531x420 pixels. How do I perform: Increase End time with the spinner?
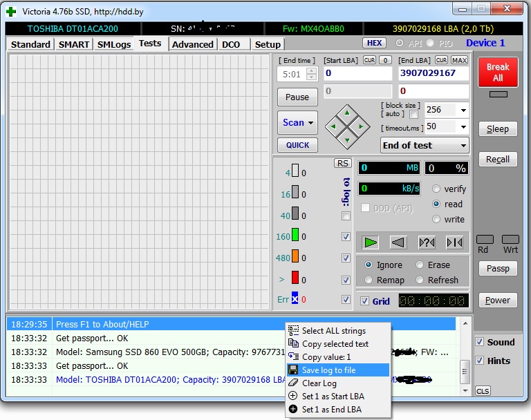311,70
